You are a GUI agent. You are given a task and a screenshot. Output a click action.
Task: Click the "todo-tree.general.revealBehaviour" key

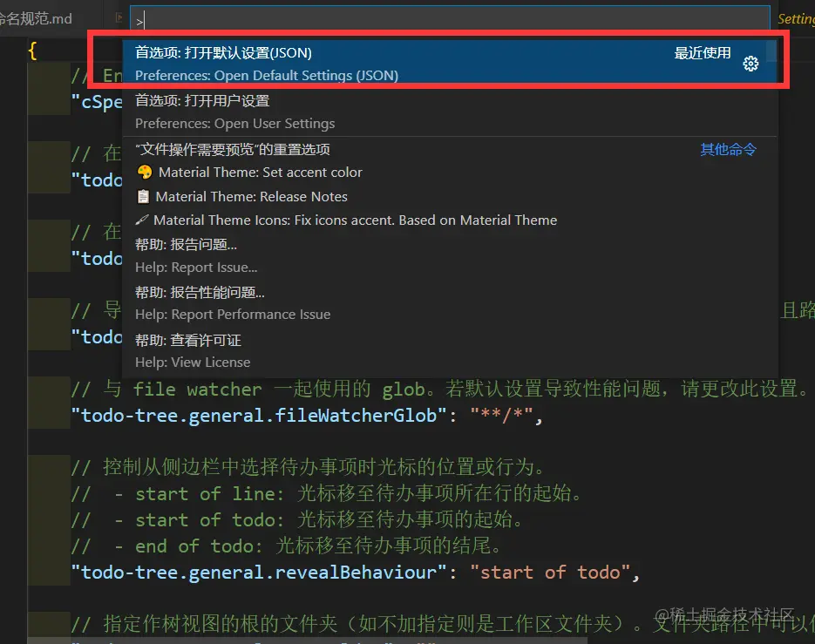coord(259,573)
